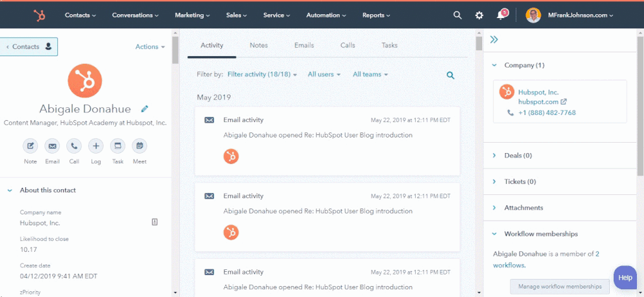The height and width of the screenshot is (297, 644).
Task: Click the large contact avatar logo
Action: [84, 81]
